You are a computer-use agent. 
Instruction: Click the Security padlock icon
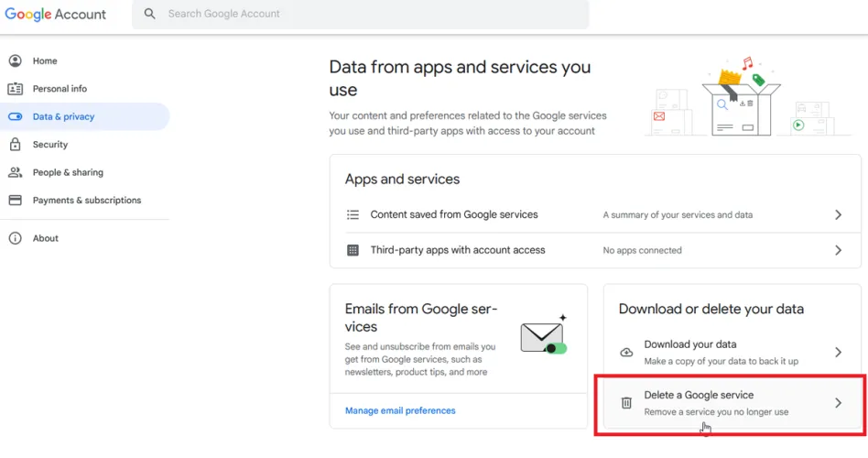coord(15,145)
